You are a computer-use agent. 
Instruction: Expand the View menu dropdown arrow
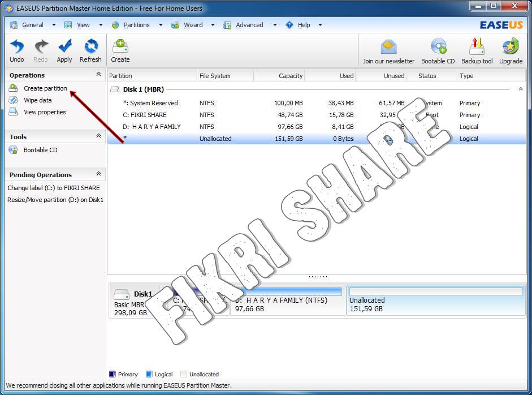101,25
